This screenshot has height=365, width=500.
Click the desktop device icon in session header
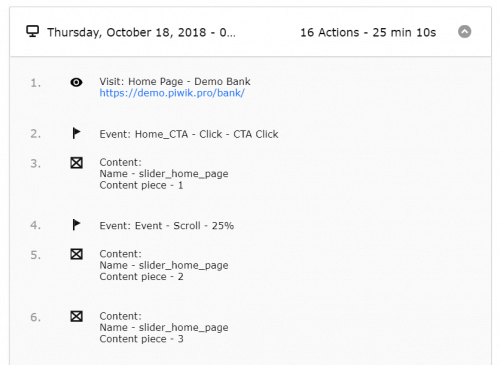[33, 32]
